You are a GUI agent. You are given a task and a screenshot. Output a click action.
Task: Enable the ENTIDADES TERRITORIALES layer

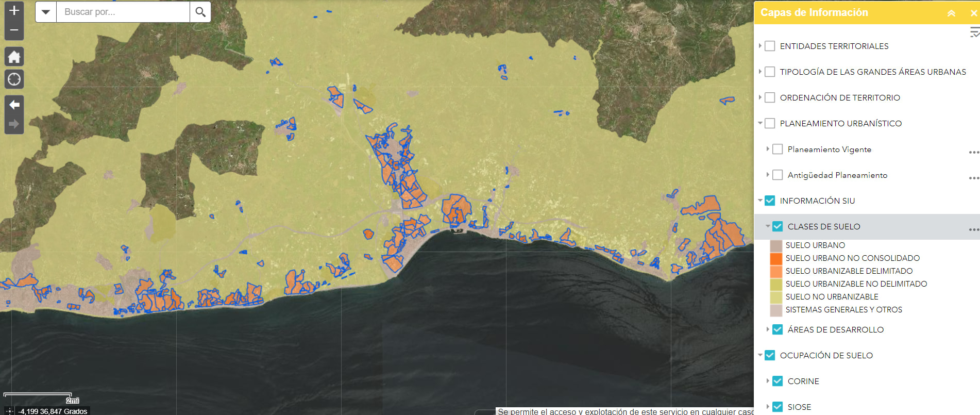pyautogui.click(x=770, y=46)
